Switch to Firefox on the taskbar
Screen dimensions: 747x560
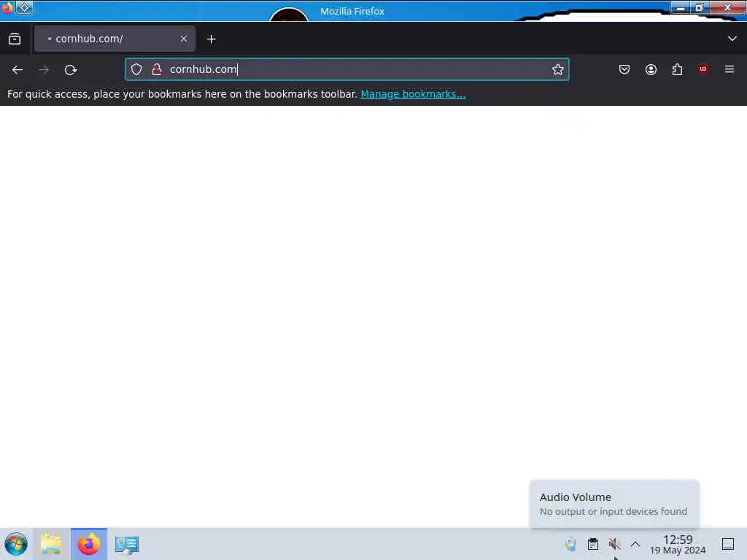point(89,544)
